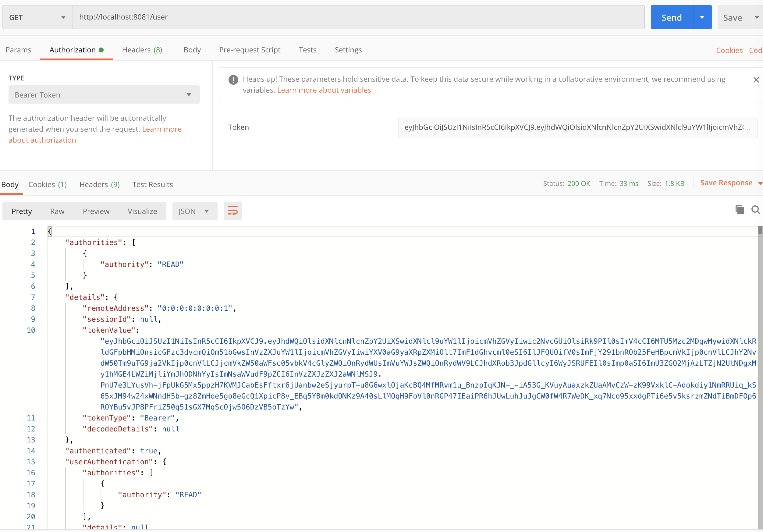The width and height of the screenshot is (763, 532).
Task: Open the Pre-request Script tab
Action: click(250, 50)
